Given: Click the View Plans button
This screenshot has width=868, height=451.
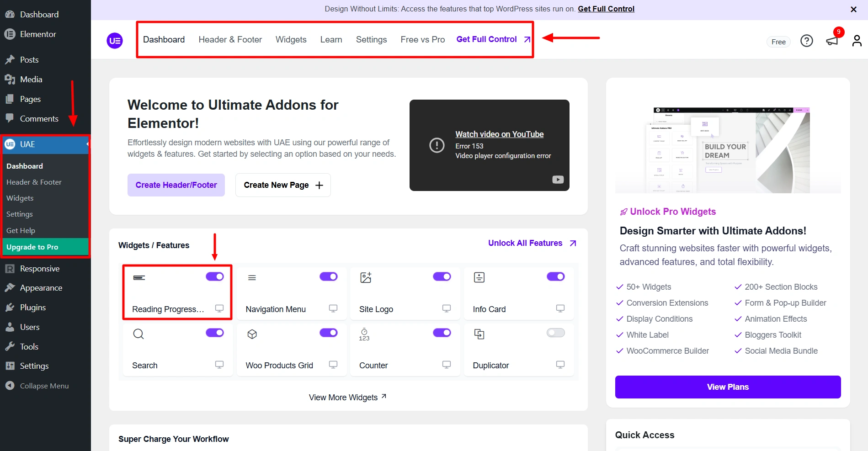Looking at the screenshot, I should [x=728, y=387].
